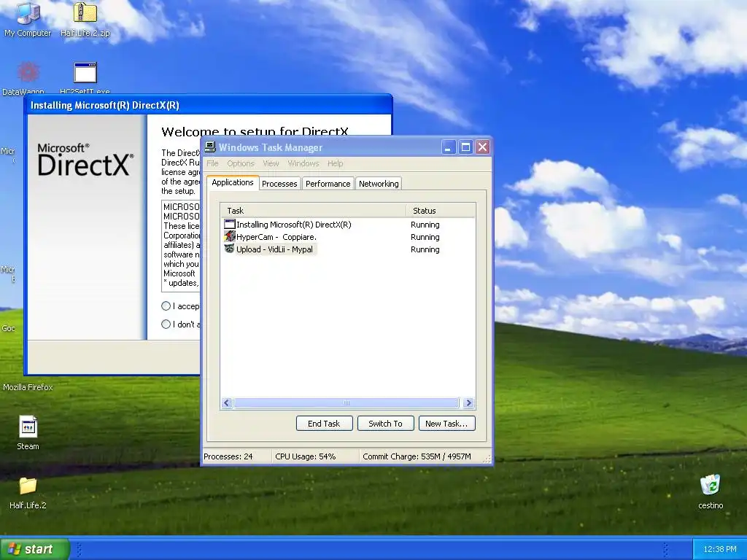Click task list scroll left arrow
Viewport: 747px width, 560px height.
point(228,402)
